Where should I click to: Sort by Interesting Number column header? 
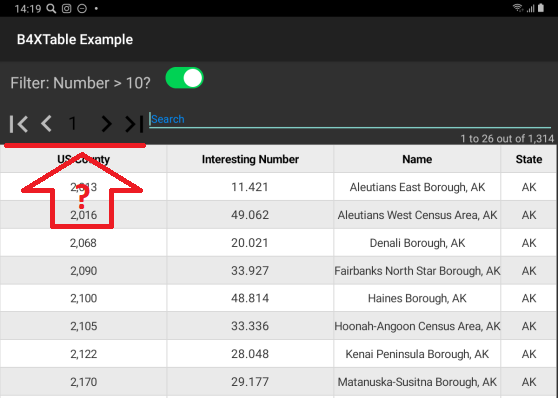tap(250, 159)
